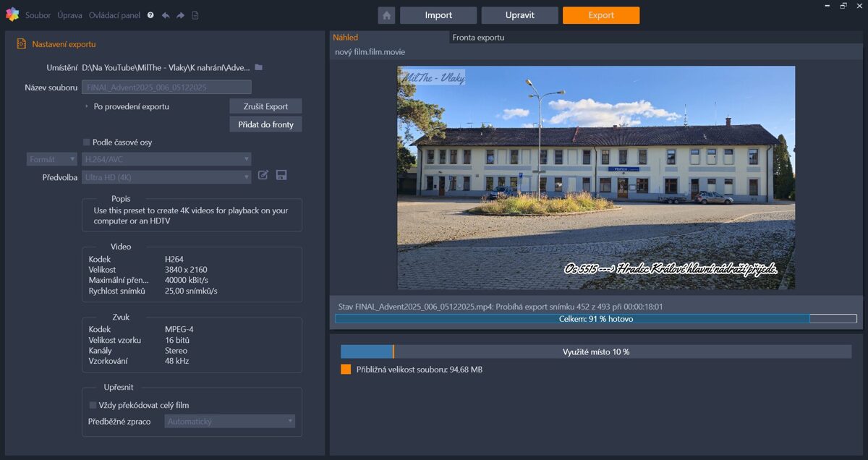Save the preset with floppy disk icon
This screenshot has height=460, width=868.
point(281,175)
